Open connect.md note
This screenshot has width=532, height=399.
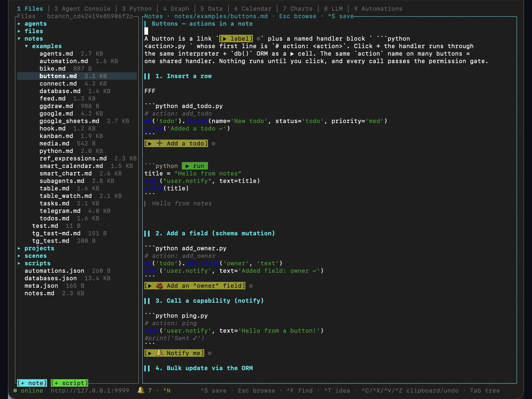(x=58, y=84)
